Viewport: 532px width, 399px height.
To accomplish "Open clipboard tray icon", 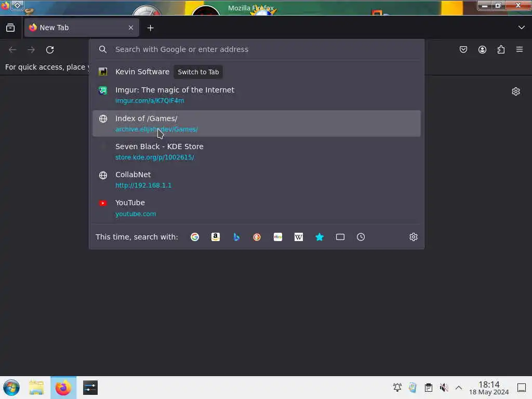I will [428, 388].
